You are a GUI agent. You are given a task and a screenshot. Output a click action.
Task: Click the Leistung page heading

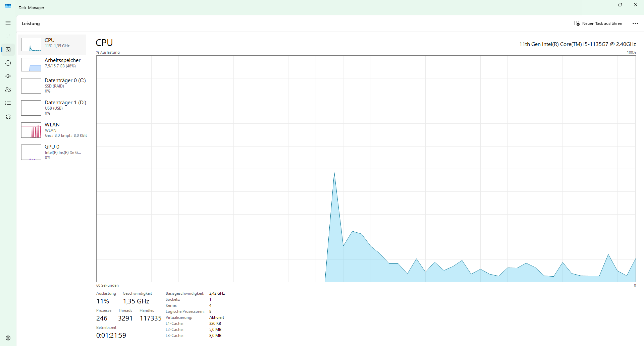click(31, 23)
